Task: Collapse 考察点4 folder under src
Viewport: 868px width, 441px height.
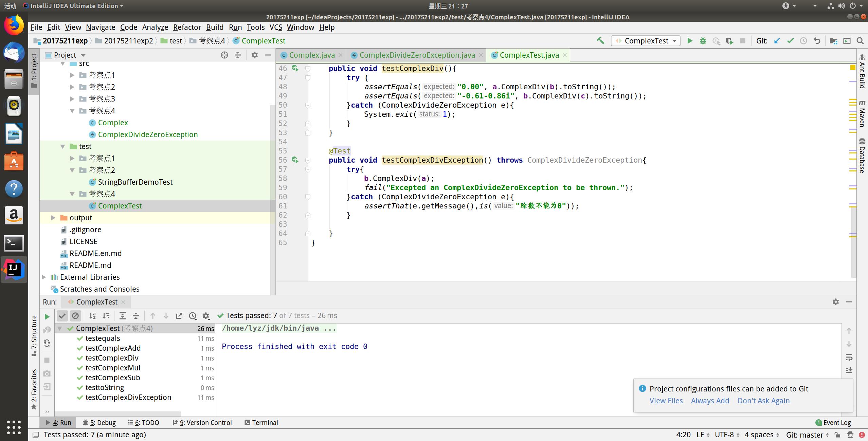Action: 72,111
